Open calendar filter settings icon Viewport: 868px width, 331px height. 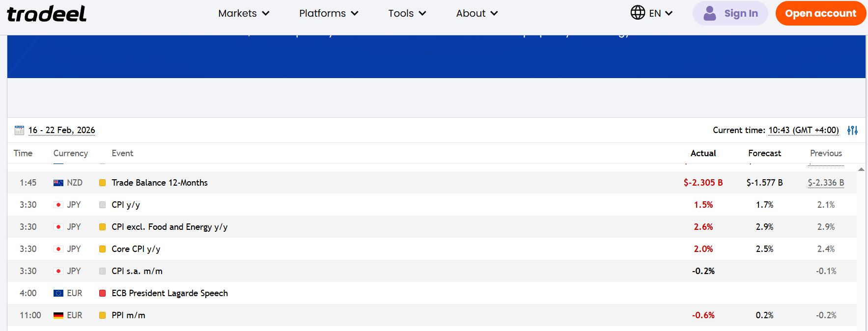852,130
